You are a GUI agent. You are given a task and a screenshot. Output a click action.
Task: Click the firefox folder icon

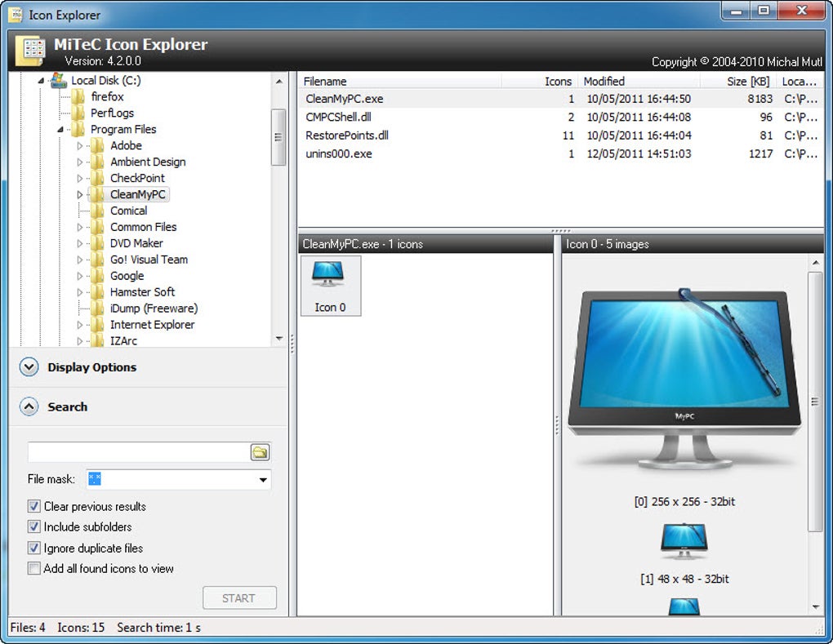click(x=78, y=96)
